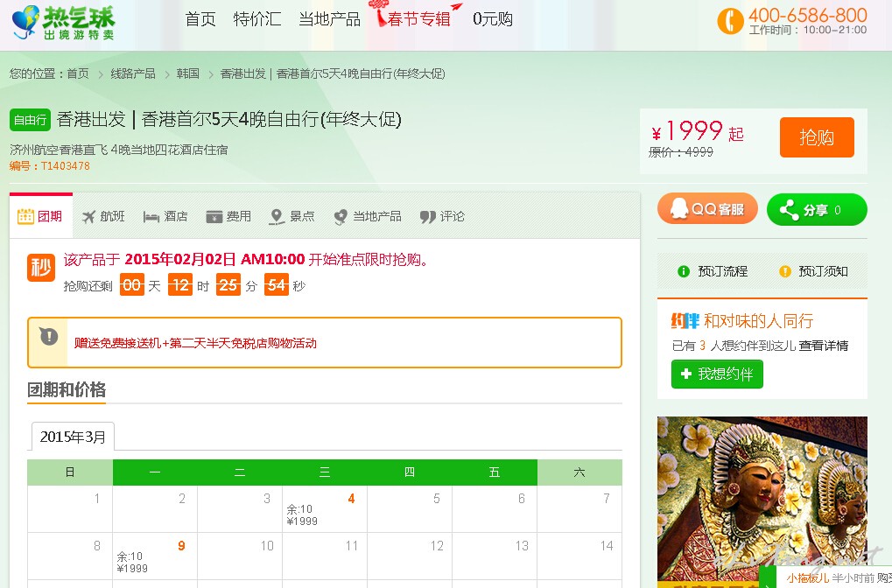This screenshot has height=588, width=892.
Task: Contact QQ客服 customer service
Action: [707, 209]
